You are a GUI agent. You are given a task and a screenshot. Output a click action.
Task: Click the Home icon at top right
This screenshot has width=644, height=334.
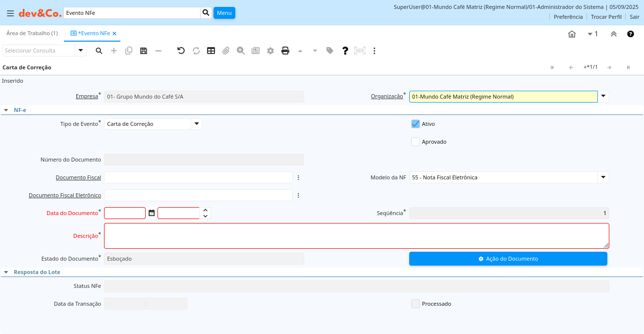point(572,34)
